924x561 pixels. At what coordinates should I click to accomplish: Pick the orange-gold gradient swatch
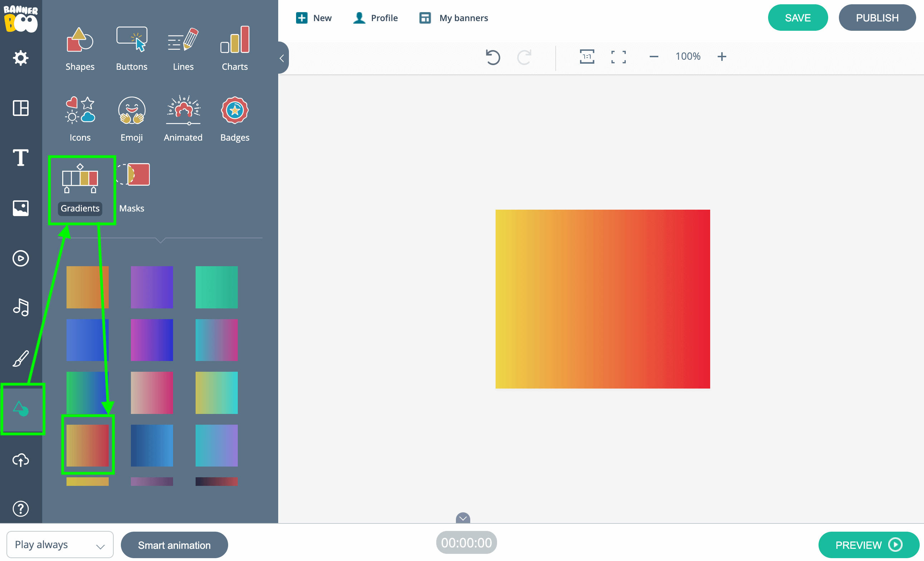tap(87, 287)
